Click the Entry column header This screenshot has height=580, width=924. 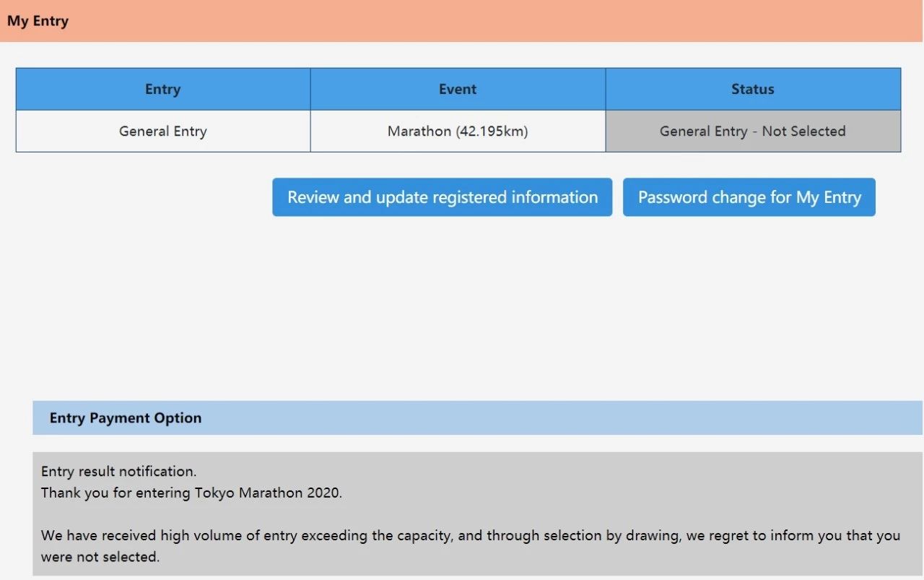pyautogui.click(x=163, y=89)
